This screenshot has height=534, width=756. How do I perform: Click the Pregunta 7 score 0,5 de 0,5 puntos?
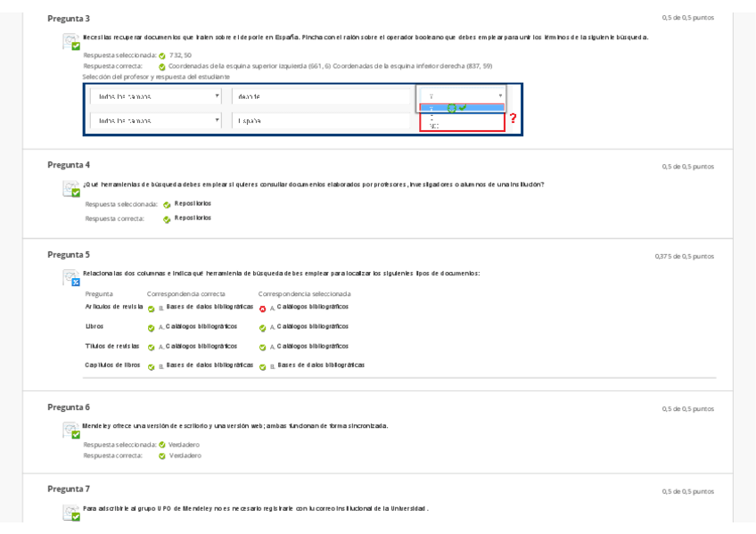[x=688, y=491]
